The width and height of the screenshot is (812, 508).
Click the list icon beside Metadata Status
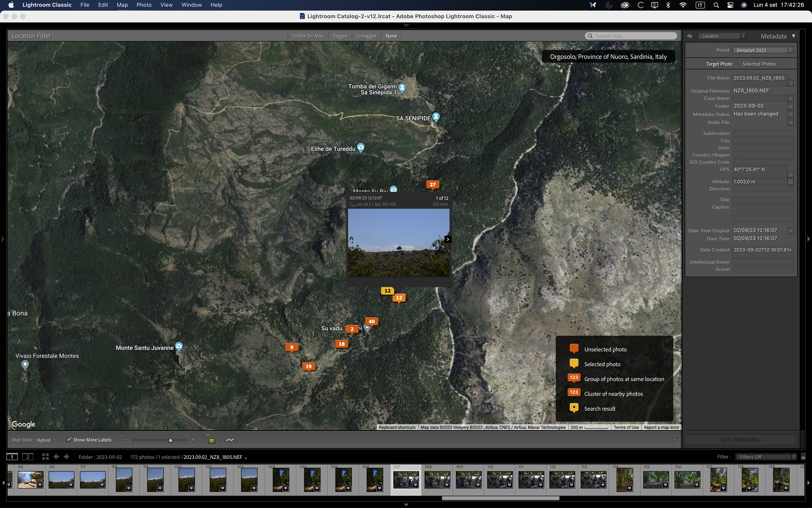point(790,114)
